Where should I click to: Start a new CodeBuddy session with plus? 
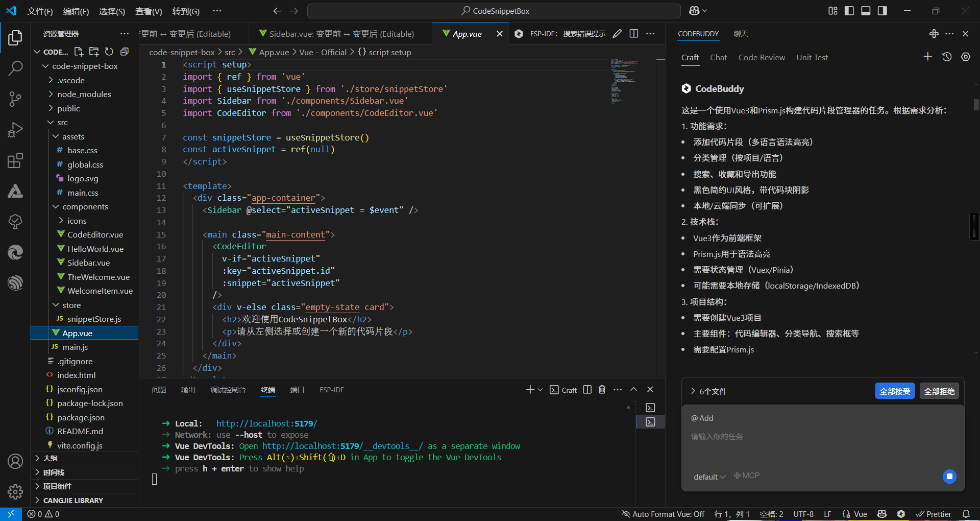(x=928, y=57)
